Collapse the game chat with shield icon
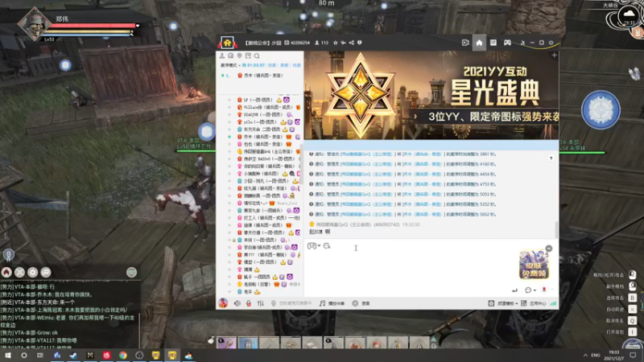 (x=131, y=272)
